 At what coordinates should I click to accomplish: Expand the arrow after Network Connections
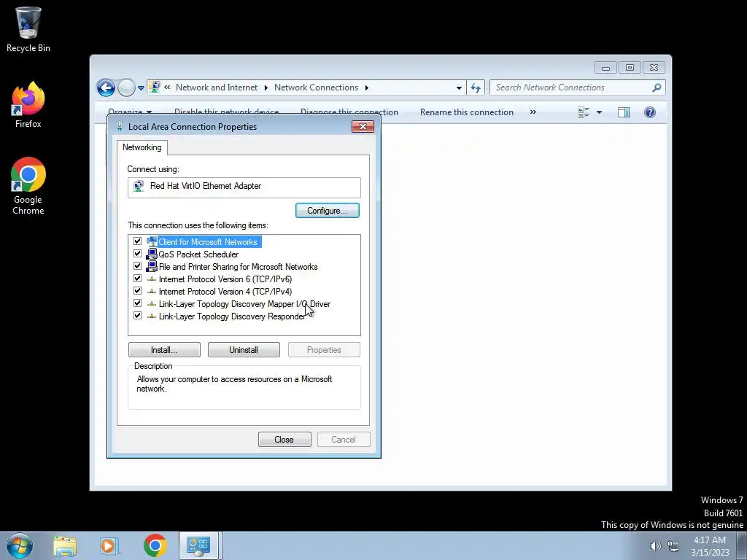click(366, 87)
